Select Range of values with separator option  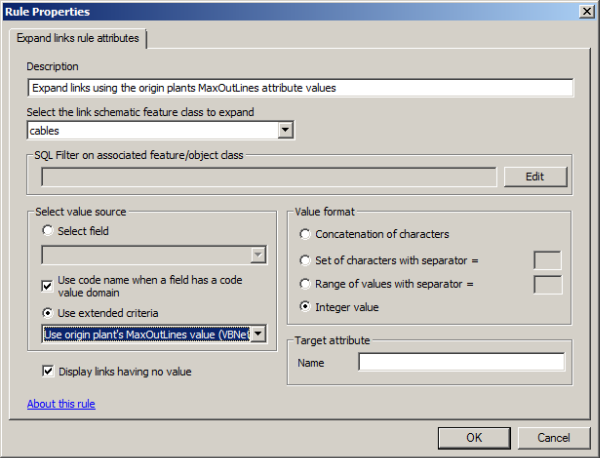(305, 284)
